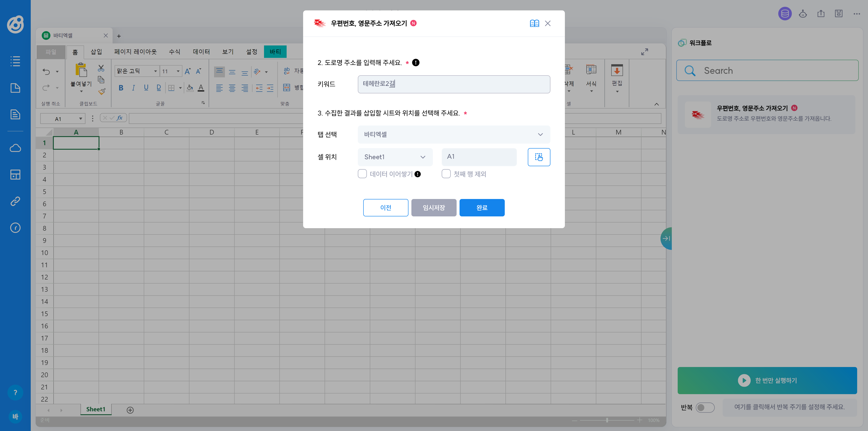Open the link icon in left sidebar

click(x=15, y=201)
